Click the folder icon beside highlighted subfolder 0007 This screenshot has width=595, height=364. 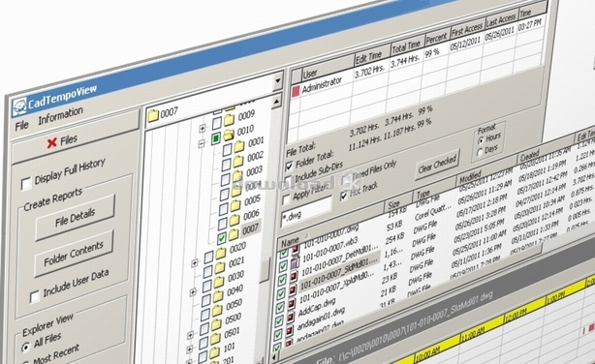click(234, 234)
